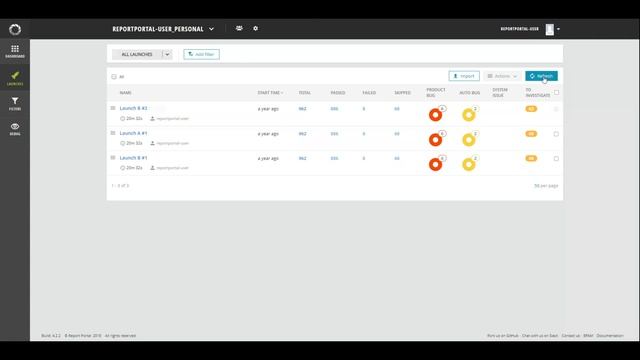Click Auto Bug donut for Launch A #1
The width and height of the screenshot is (640, 360).
point(469,140)
